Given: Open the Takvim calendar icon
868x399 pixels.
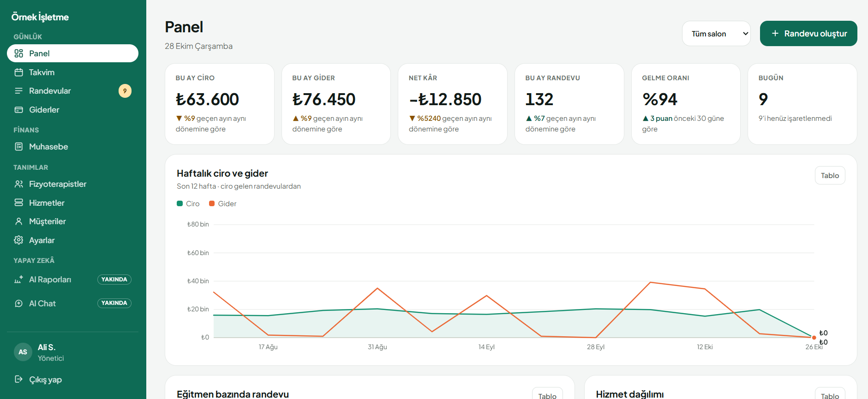Looking at the screenshot, I should pyautogui.click(x=19, y=72).
